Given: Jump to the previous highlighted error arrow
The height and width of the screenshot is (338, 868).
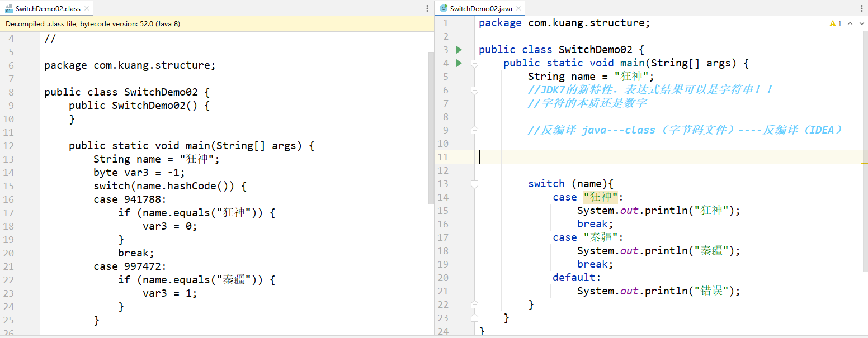Looking at the screenshot, I should [850, 23].
